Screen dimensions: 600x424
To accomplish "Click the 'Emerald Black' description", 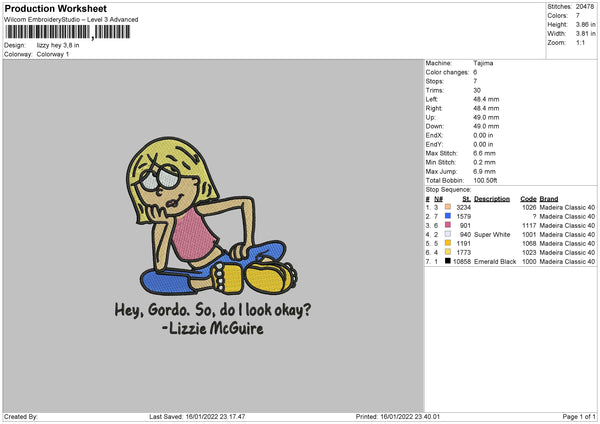I will click(495, 261).
